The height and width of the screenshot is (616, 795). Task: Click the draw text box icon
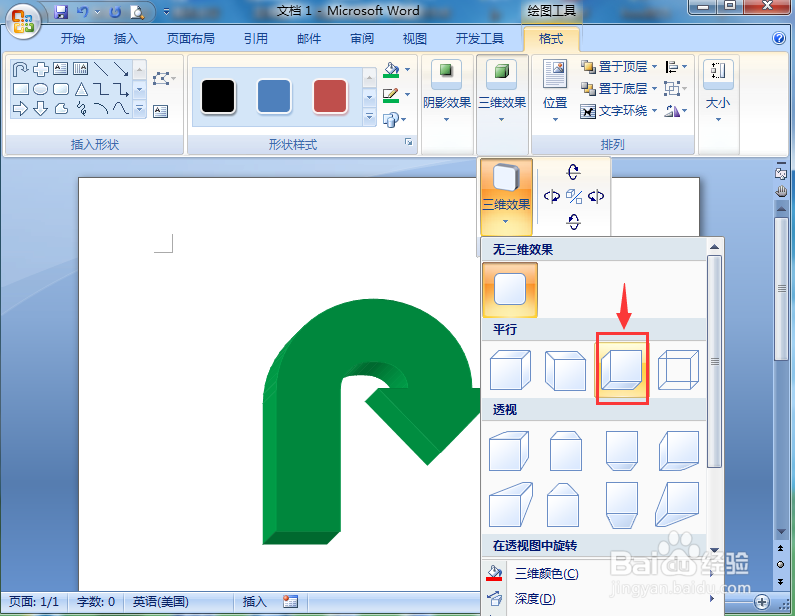pyautogui.click(x=160, y=111)
